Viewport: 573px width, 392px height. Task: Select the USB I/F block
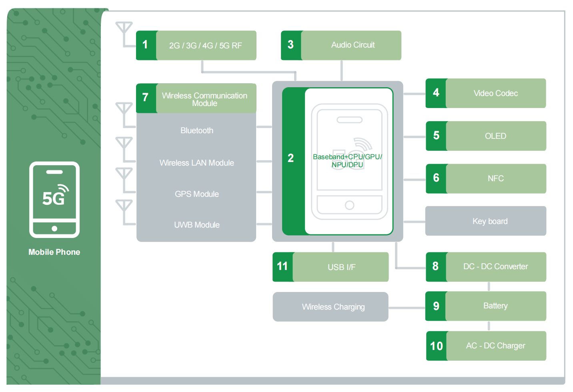tap(331, 267)
